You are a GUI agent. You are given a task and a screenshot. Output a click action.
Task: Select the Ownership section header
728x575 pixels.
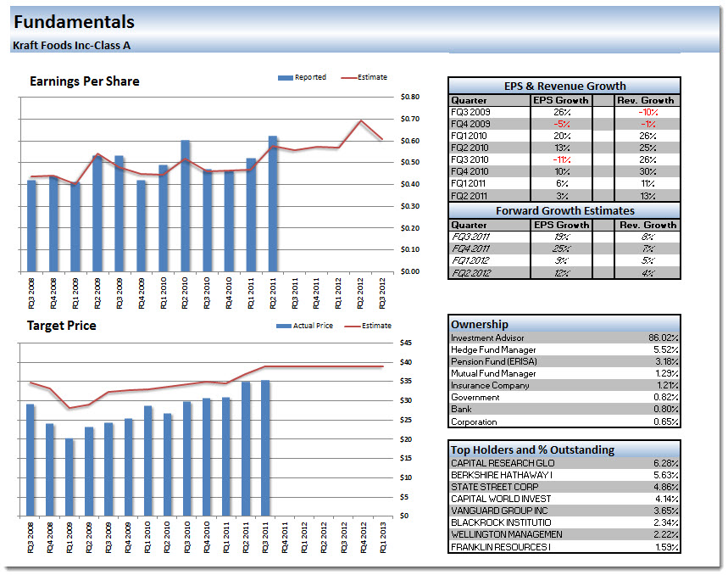(564, 324)
